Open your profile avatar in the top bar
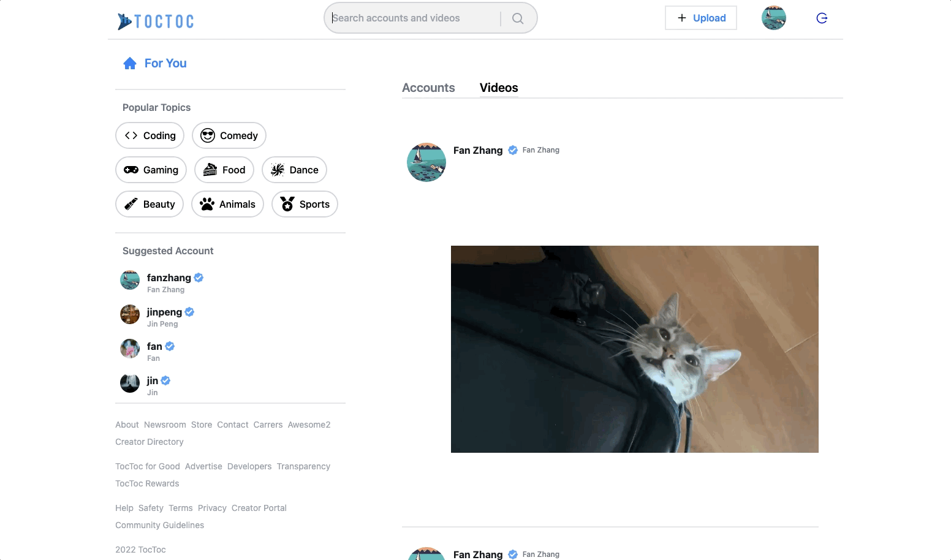The height and width of the screenshot is (560, 951). pyautogui.click(x=773, y=18)
